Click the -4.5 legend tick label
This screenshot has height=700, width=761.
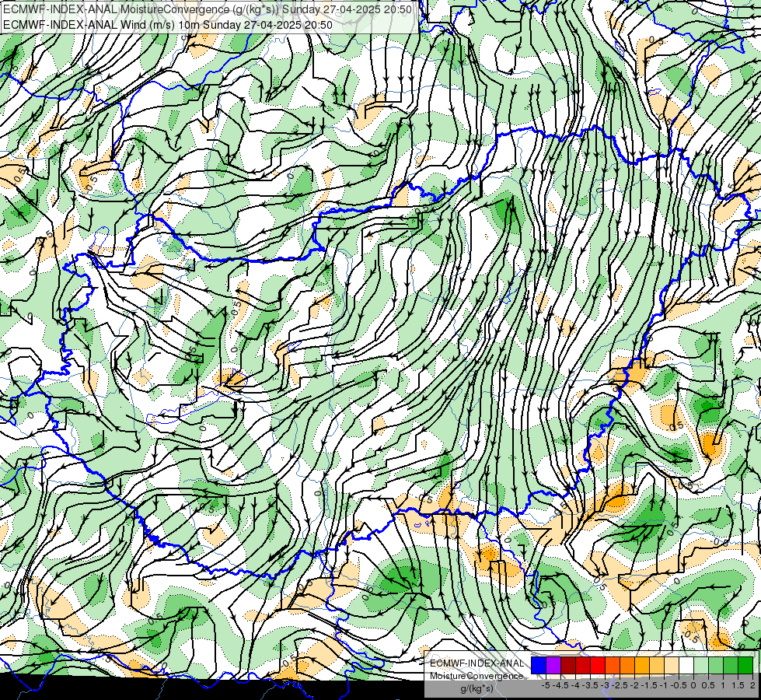point(560,685)
